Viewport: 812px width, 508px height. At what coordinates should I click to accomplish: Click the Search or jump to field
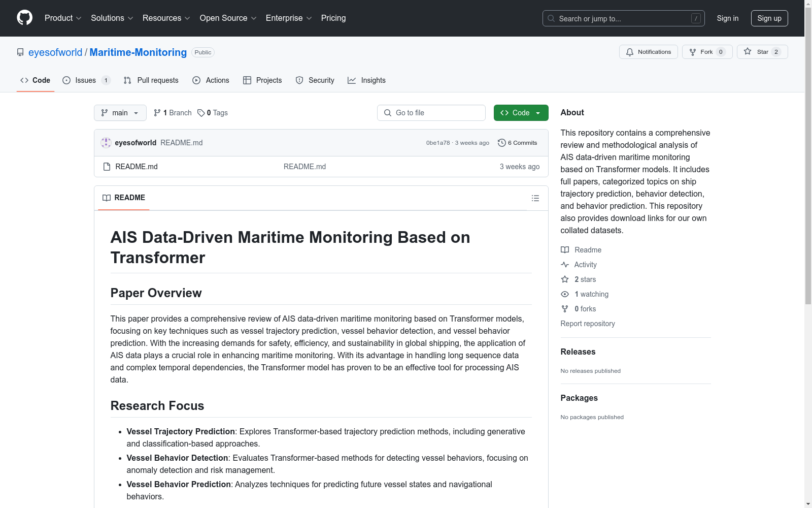tap(624, 18)
